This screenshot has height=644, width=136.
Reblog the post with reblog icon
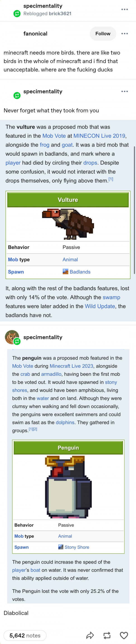click(107, 635)
